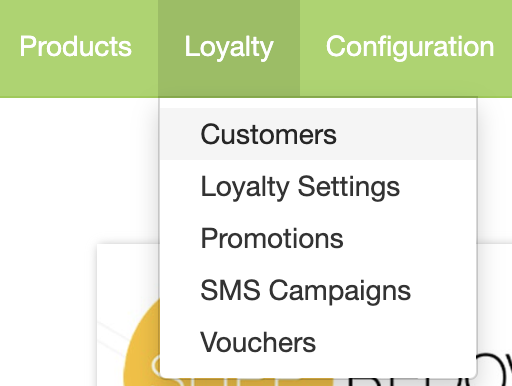Viewport: 512px width, 386px height.
Task: Click the highlighted Customers row
Action: pos(318,134)
